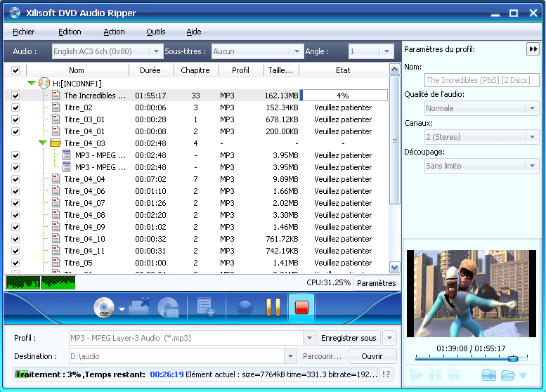Click the preview stop button
546x392 pixels.
[454, 375]
